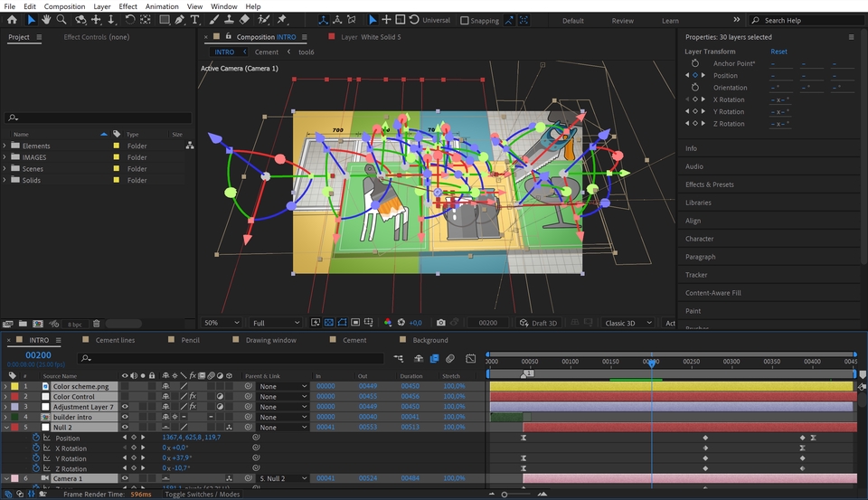Take a snapshot with the camera icon

(x=440, y=322)
